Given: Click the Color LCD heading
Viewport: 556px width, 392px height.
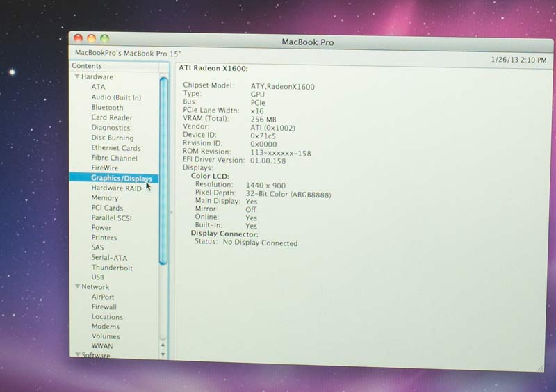Looking at the screenshot, I should click(x=210, y=176).
